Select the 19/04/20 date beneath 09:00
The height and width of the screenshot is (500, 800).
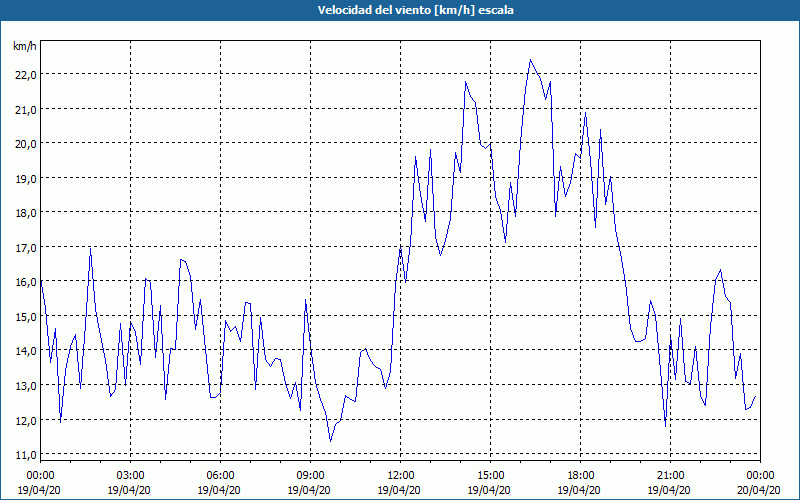pos(309,490)
